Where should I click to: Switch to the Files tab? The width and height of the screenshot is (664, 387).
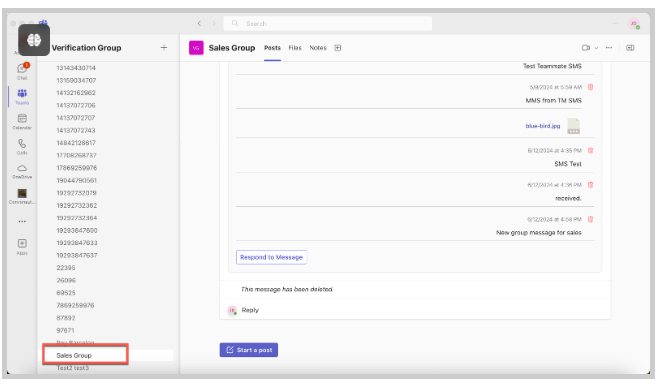(x=295, y=48)
